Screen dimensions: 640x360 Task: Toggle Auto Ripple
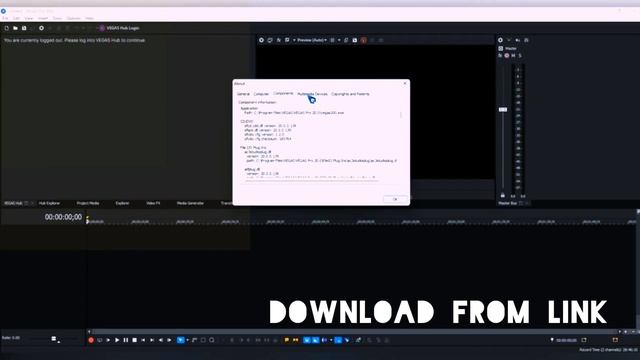tap(324, 340)
